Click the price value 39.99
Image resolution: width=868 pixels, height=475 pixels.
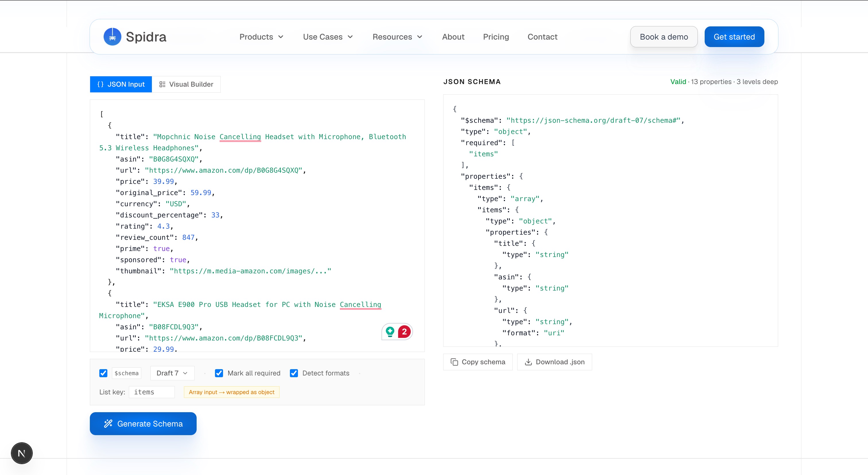pos(163,182)
